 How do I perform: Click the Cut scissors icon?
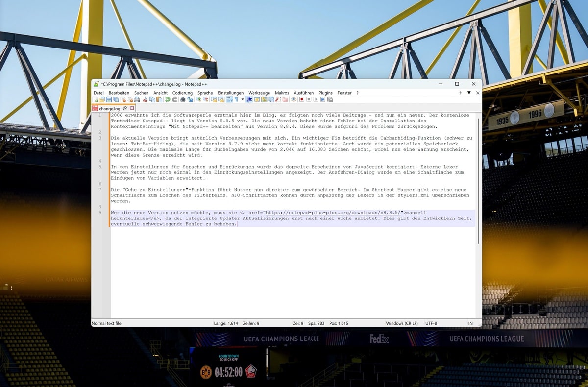tap(145, 99)
